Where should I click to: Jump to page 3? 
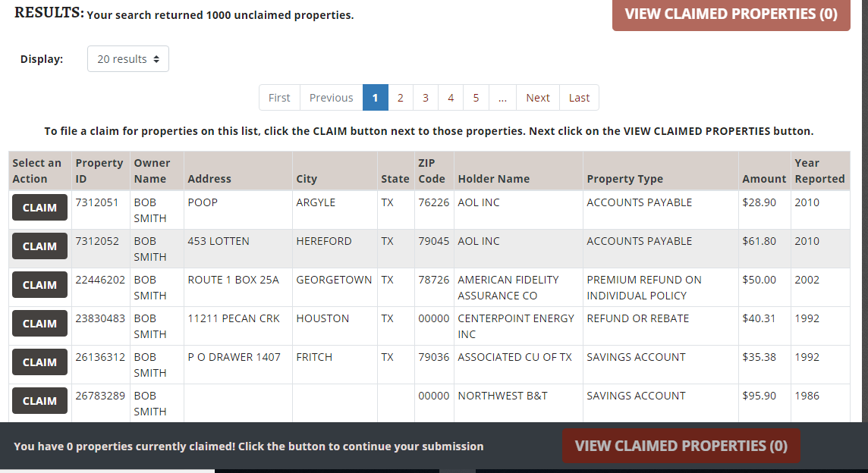click(x=425, y=97)
